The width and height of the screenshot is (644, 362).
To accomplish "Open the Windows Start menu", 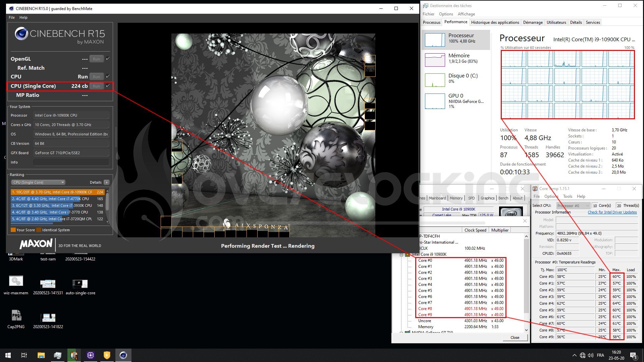I will coord(8,355).
